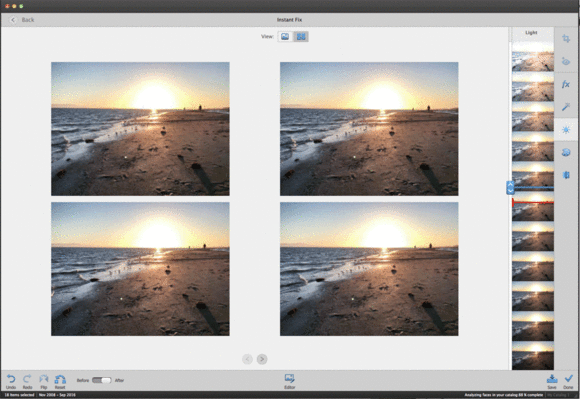Select the Color adjustment tool
580x399 pixels.
pos(566,152)
